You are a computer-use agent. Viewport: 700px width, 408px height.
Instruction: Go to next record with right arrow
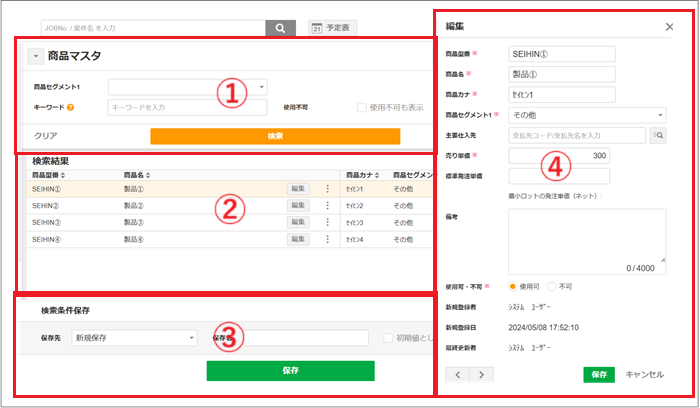[x=482, y=374]
